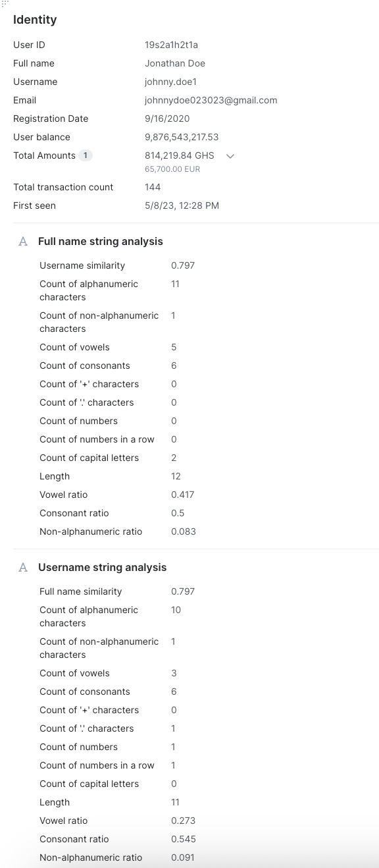The width and height of the screenshot is (379, 868).
Task: Collapse the Username string analysis section
Action: point(103,568)
